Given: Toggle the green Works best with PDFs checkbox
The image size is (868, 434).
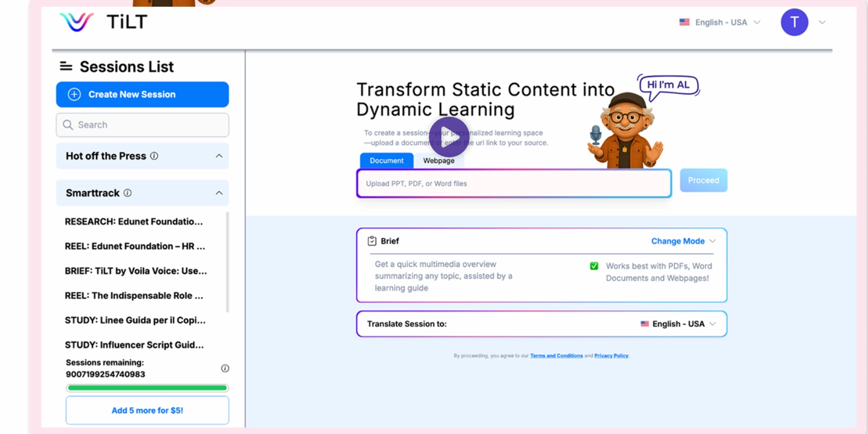Looking at the screenshot, I should (594, 266).
